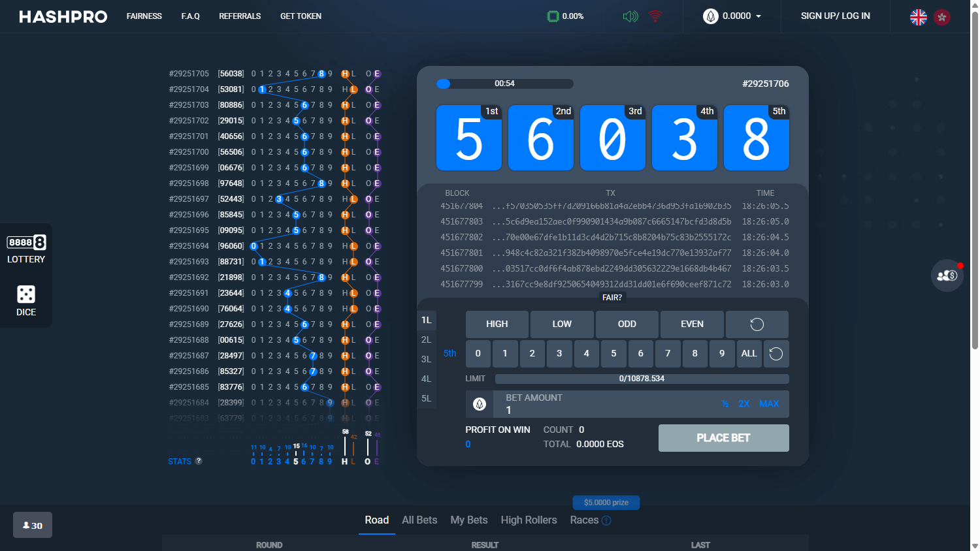Switch to the All Bets tab

pyautogui.click(x=419, y=520)
